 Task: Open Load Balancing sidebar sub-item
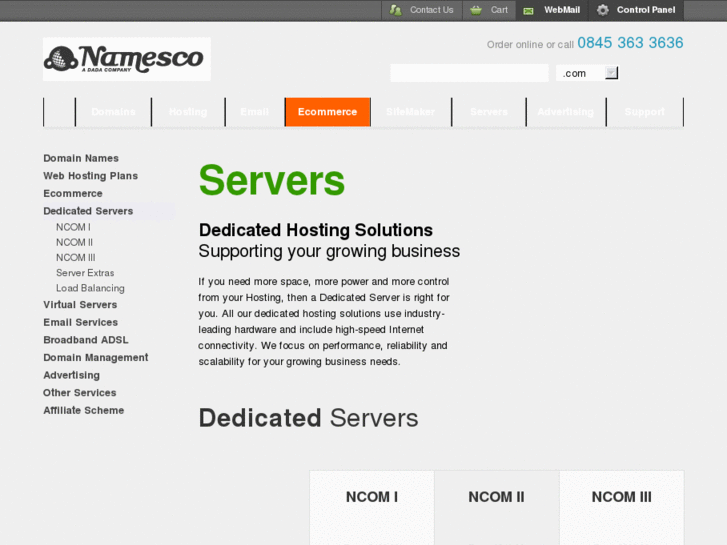click(90, 289)
